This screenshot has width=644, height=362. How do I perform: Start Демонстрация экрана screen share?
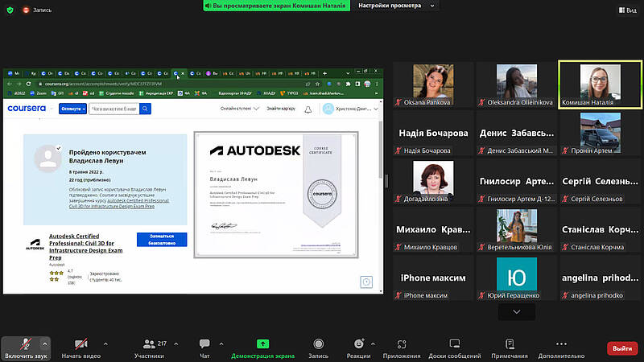[x=263, y=348]
